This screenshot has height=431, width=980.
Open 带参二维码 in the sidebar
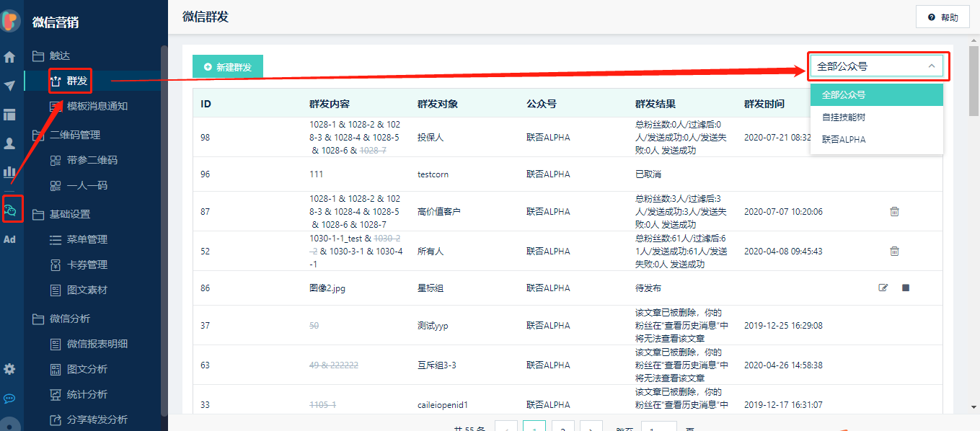coord(93,160)
